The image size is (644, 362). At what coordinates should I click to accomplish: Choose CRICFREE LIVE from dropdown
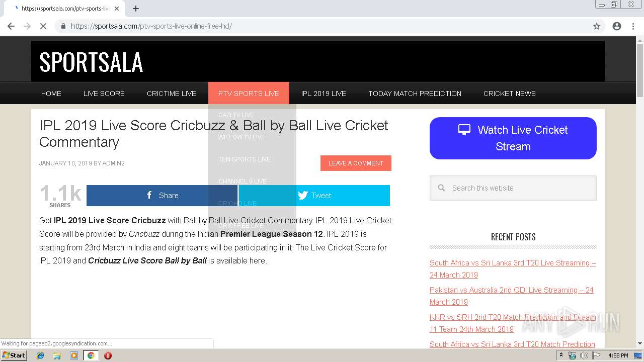241,226
